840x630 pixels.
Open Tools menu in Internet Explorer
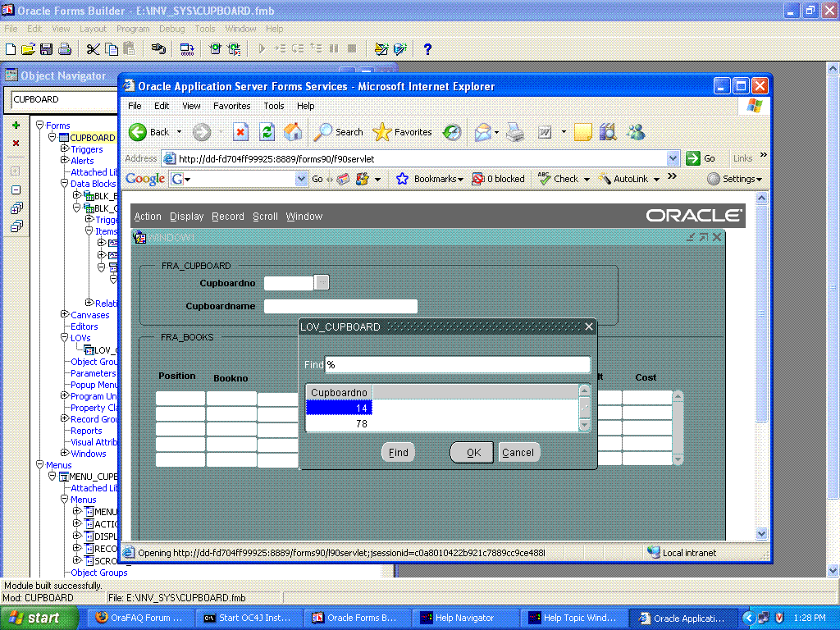point(274,106)
